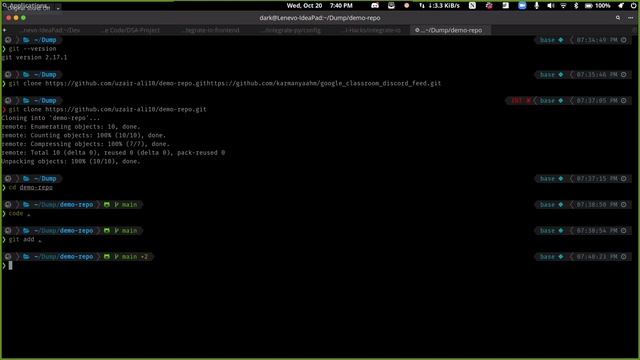Open the volume control icon
The image size is (640, 360).
[550, 6]
